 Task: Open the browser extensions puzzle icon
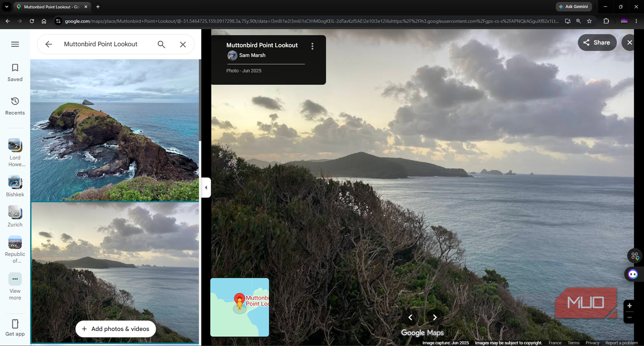click(x=606, y=21)
